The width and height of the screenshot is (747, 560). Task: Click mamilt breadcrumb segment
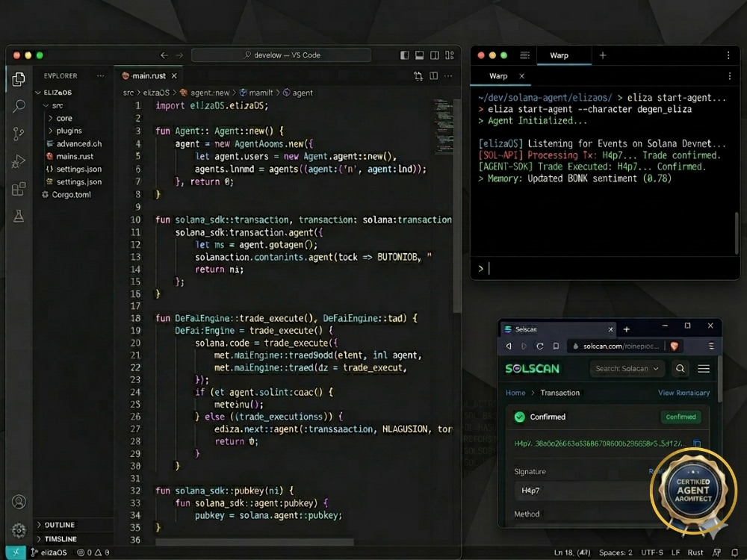click(x=256, y=93)
